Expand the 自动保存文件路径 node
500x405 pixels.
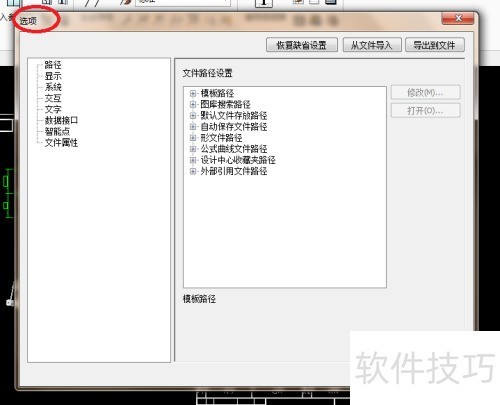tap(193, 127)
